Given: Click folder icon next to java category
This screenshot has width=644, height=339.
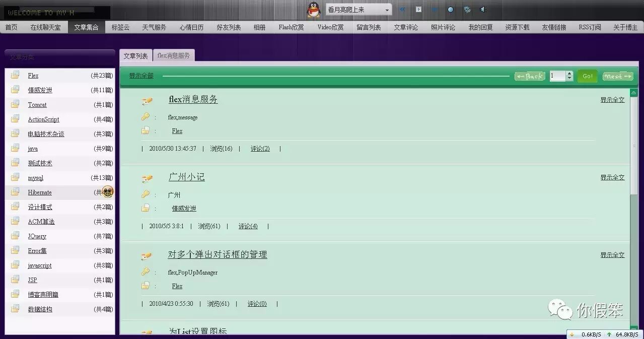Looking at the screenshot, I should tap(16, 148).
